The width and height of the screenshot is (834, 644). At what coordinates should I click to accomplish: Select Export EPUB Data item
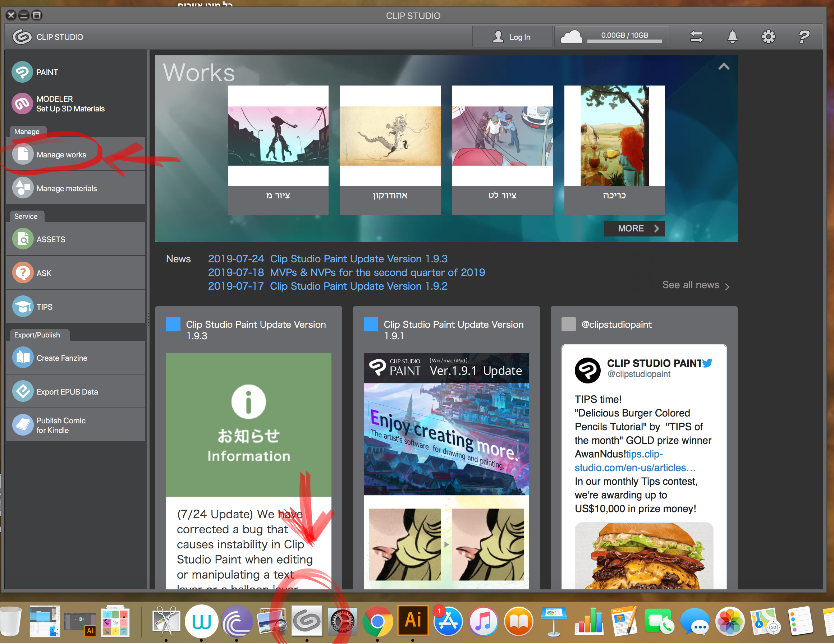tap(67, 392)
